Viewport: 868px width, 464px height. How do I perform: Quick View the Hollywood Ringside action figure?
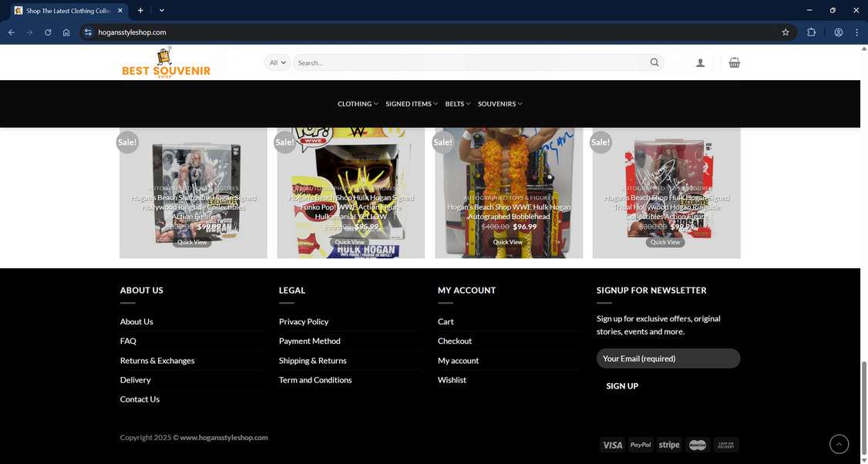[x=192, y=242]
